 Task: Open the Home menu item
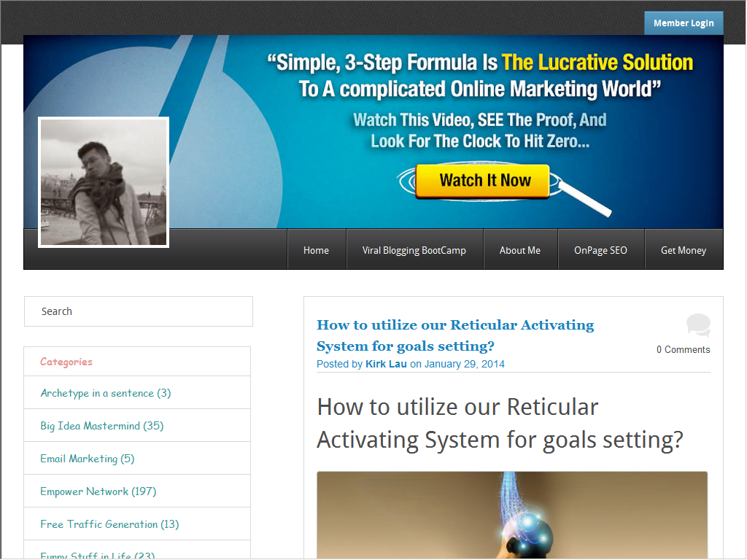[x=317, y=250]
